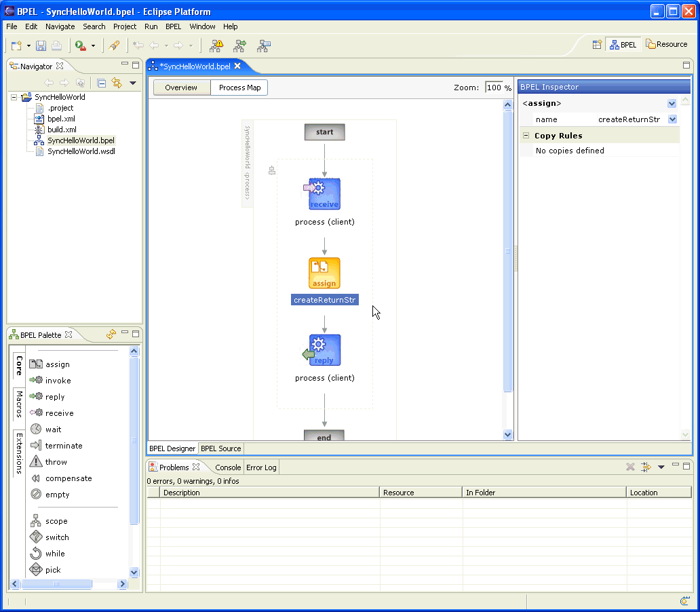Click the validate BPEL warning icon in toolbar

coord(216,45)
